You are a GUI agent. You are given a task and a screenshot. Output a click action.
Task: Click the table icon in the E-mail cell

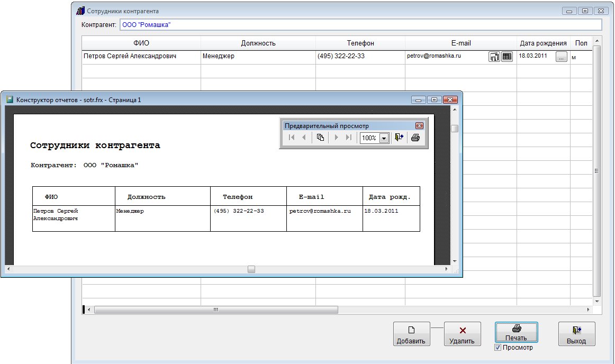[507, 57]
